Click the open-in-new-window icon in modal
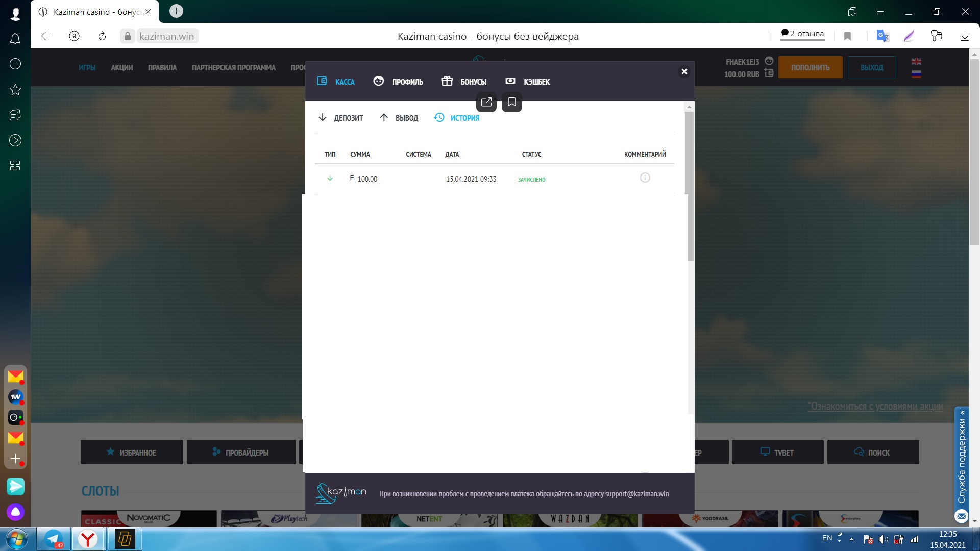The image size is (980, 551). (486, 102)
